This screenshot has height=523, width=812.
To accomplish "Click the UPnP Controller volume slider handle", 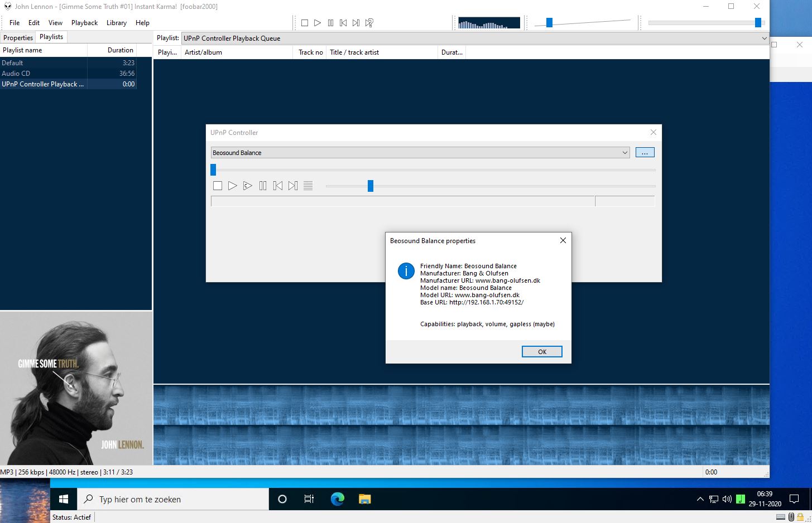I will (x=370, y=186).
